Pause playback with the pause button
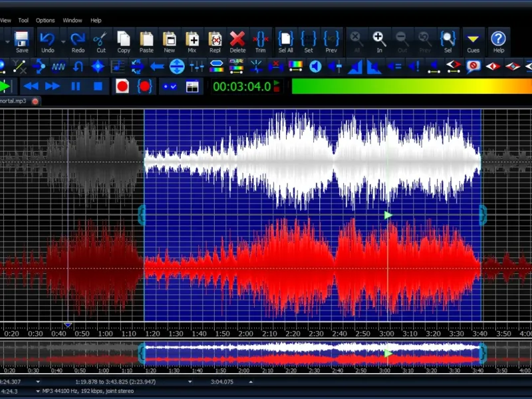The width and height of the screenshot is (532, 399). coord(76,86)
